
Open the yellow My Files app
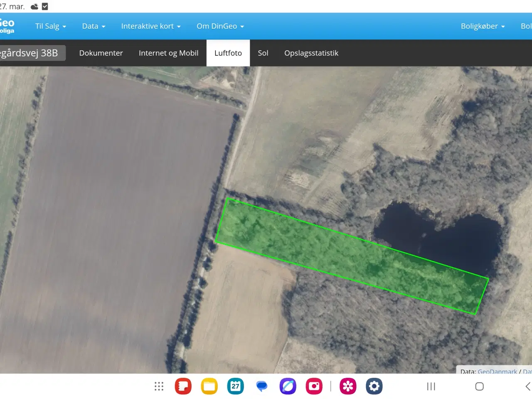pyautogui.click(x=209, y=387)
